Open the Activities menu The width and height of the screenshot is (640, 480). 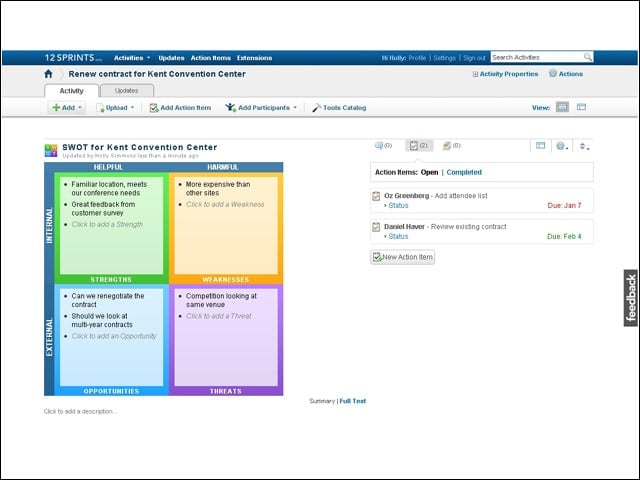click(x=132, y=58)
